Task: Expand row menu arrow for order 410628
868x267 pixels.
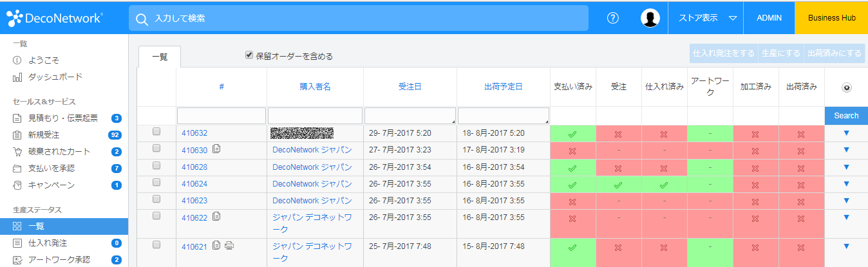Action: (846, 167)
